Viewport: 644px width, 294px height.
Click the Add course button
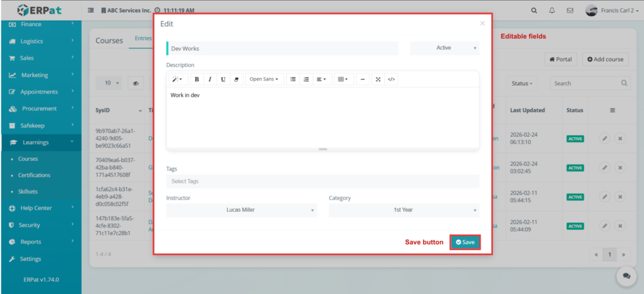point(606,60)
